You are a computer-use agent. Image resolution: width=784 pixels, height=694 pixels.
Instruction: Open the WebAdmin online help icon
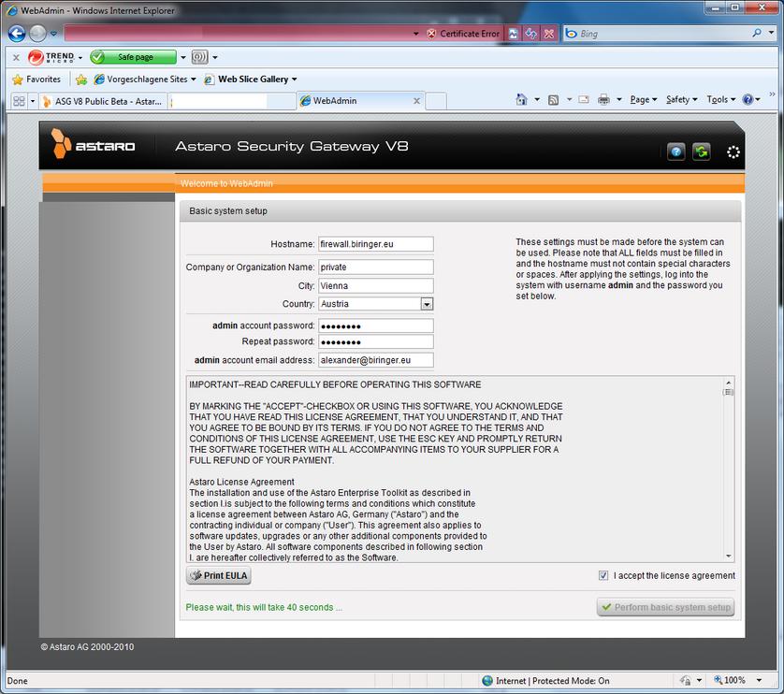[x=675, y=152]
